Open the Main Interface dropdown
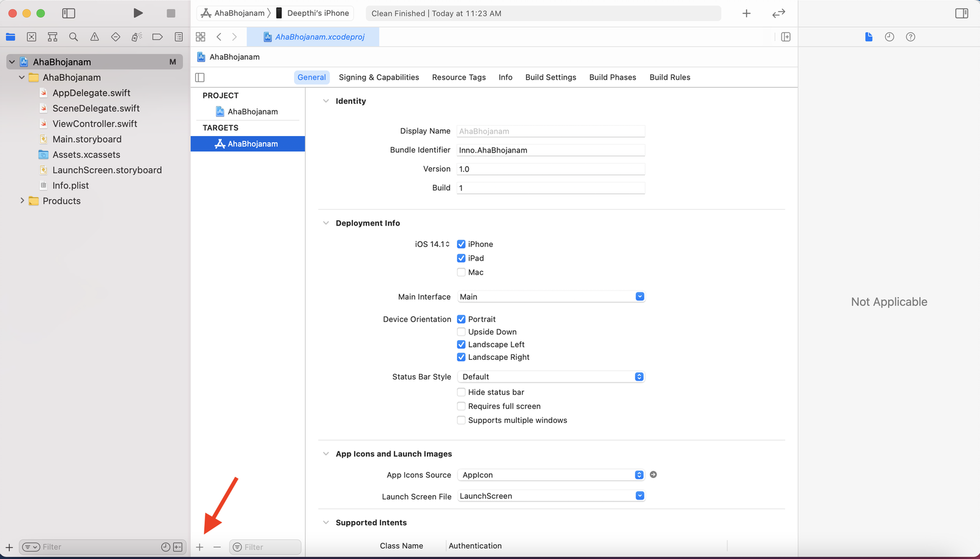Viewport: 980px width, 559px height. [551, 297]
